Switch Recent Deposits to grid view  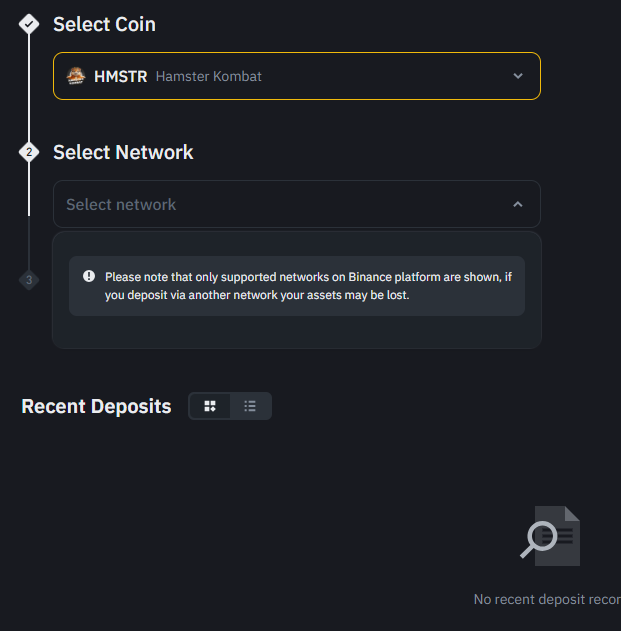(210, 406)
